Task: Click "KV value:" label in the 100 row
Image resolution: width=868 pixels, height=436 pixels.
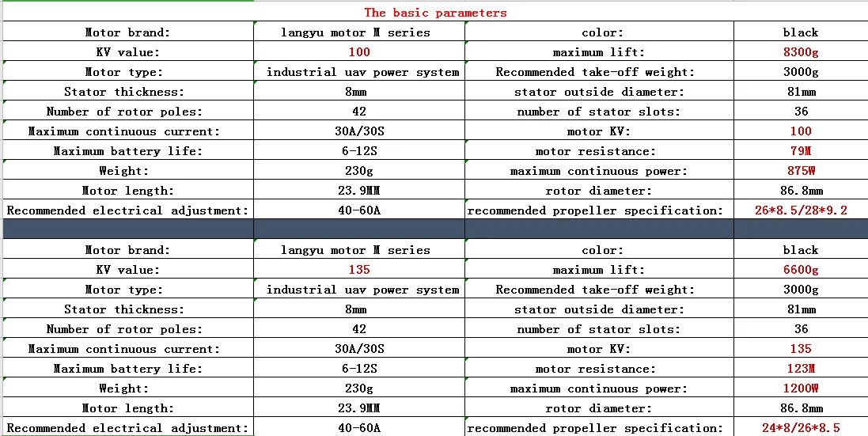Action: (x=127, y=52)
